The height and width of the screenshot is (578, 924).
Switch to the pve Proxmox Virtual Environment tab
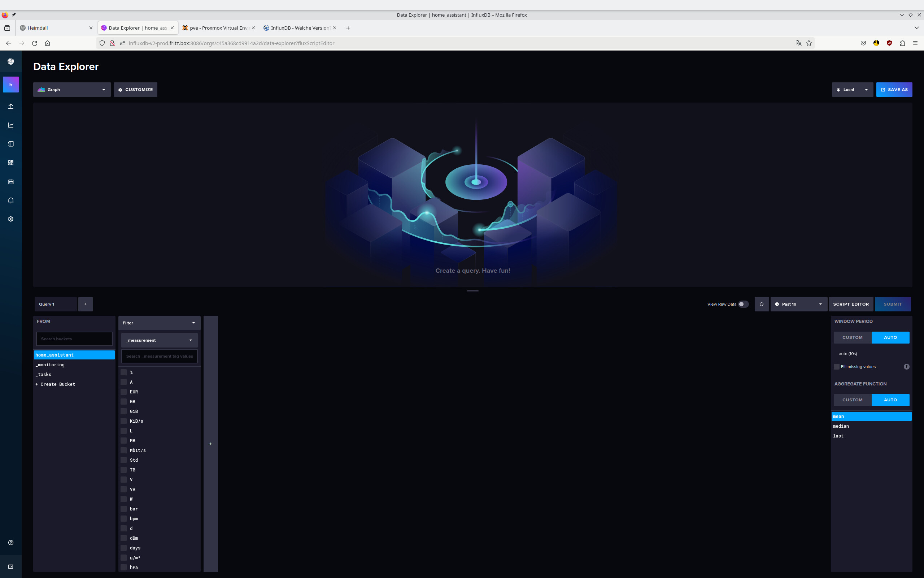point(218,28)
